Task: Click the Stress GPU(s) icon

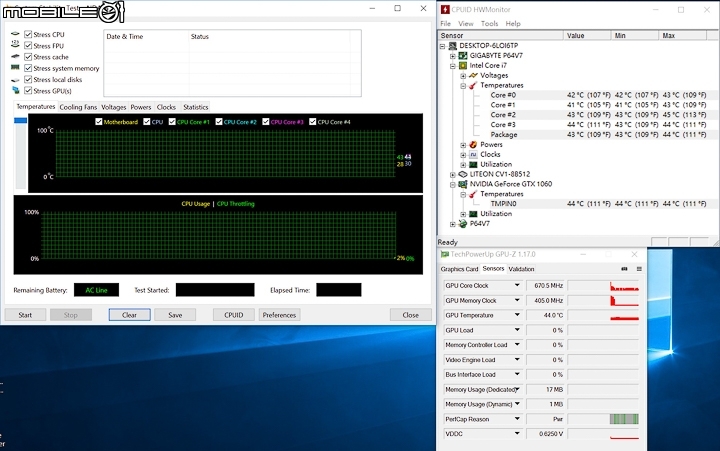Action: (x=16, y=90)
